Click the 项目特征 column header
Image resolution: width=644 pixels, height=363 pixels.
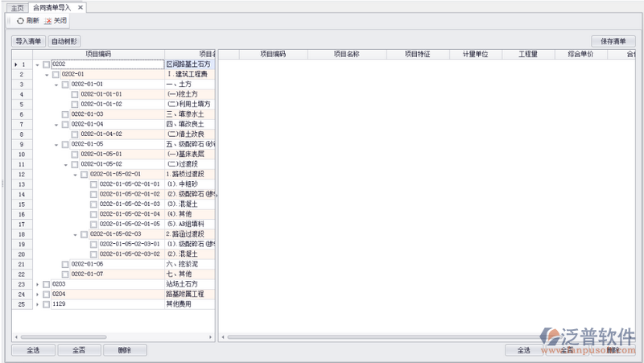[x=418, y=54]
